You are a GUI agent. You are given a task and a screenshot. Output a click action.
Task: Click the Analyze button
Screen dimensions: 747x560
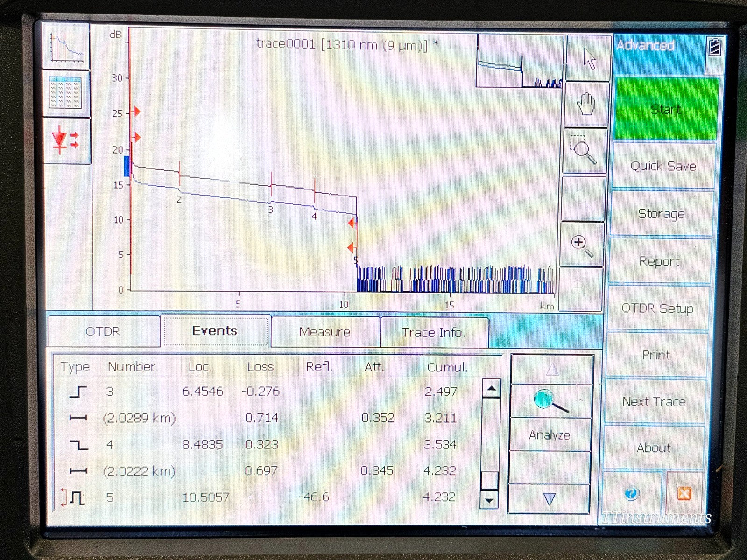coord(550,435)
